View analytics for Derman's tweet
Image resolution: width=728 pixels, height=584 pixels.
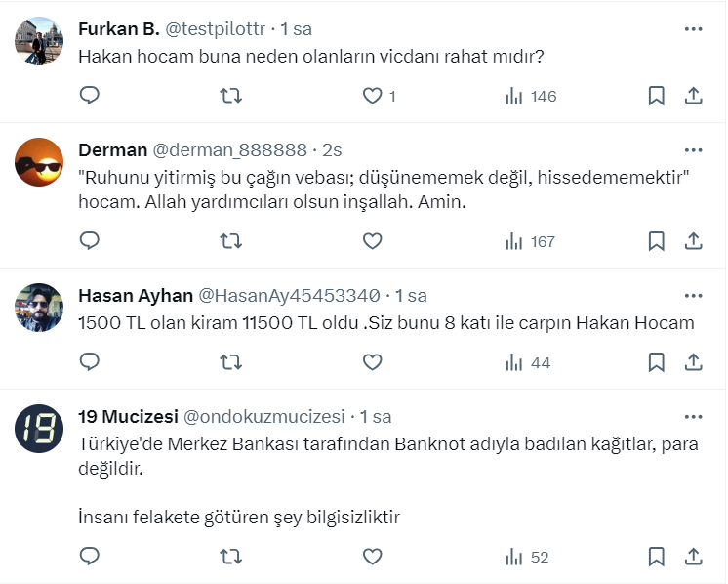(x=530, y=241)
